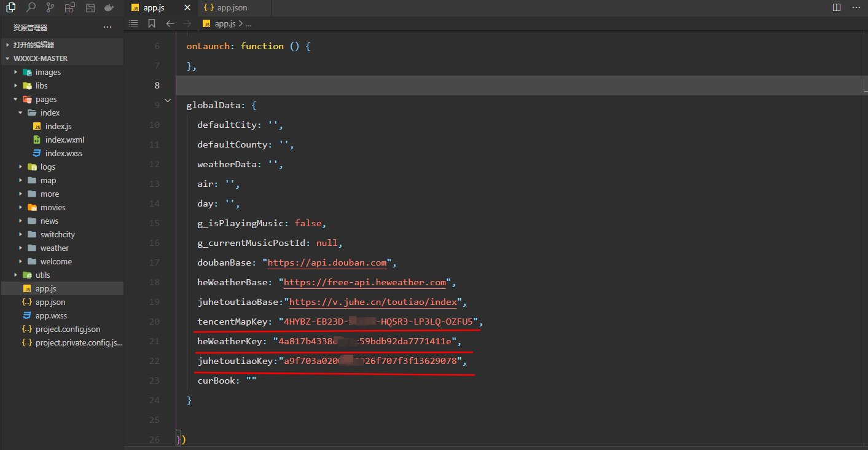Open the Search magnifier in activity bar
868x450 pixels.
pyautogui.click(x=30, y=7)
